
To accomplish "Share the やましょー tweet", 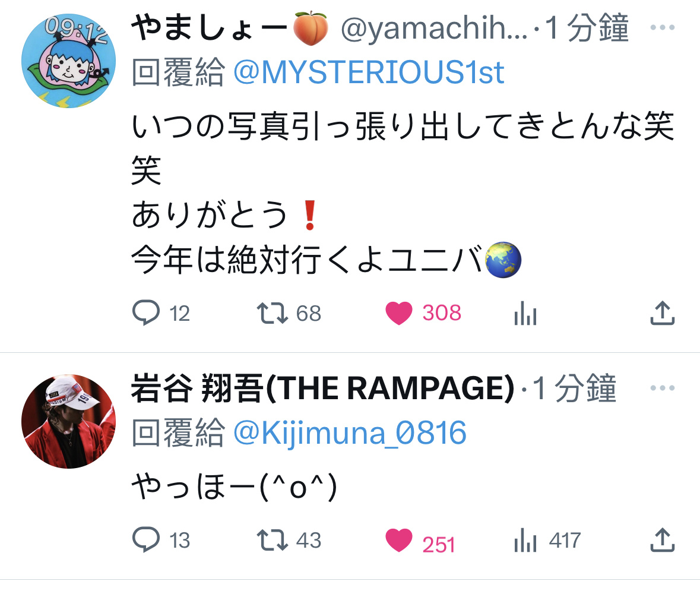I will click(x=662, y=312).
